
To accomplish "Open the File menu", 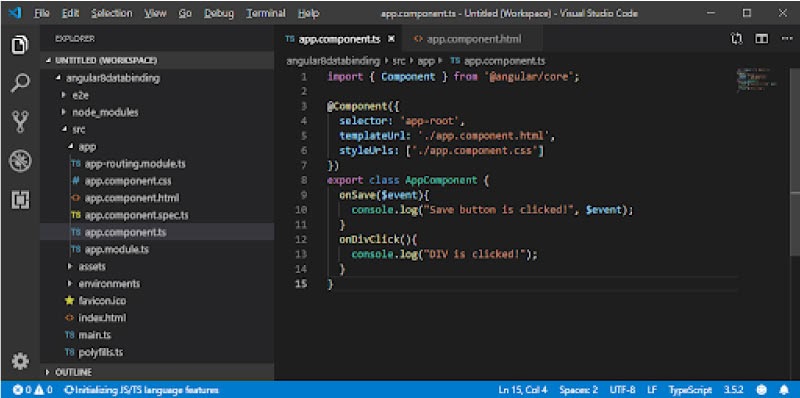I will pyautogui.click(x=41, y=13).
